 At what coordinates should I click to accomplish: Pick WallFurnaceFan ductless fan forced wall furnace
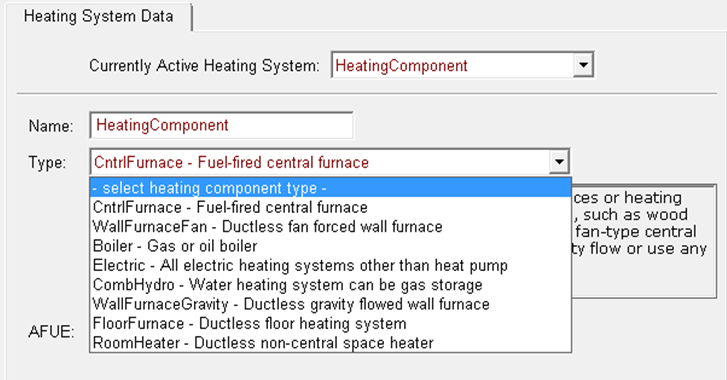(x=330, y=227)
